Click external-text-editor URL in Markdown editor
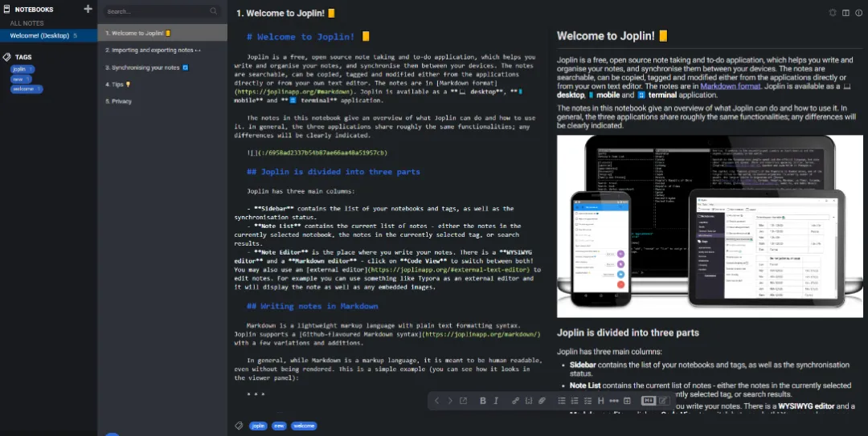Screen dimensions: 868x436 click(x=449, y=270)
